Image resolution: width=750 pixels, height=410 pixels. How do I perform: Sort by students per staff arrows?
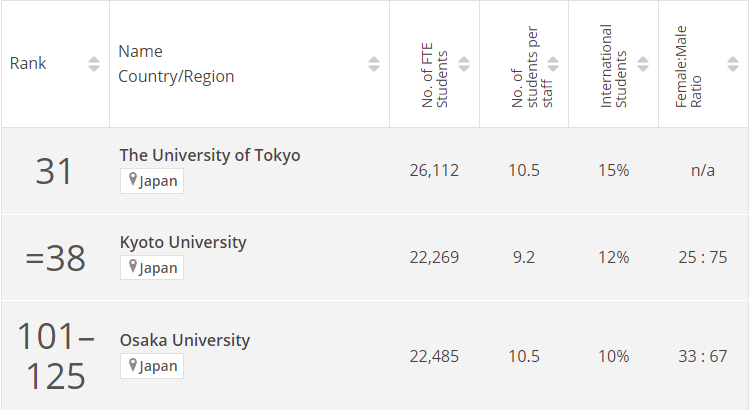coord(553,64)
